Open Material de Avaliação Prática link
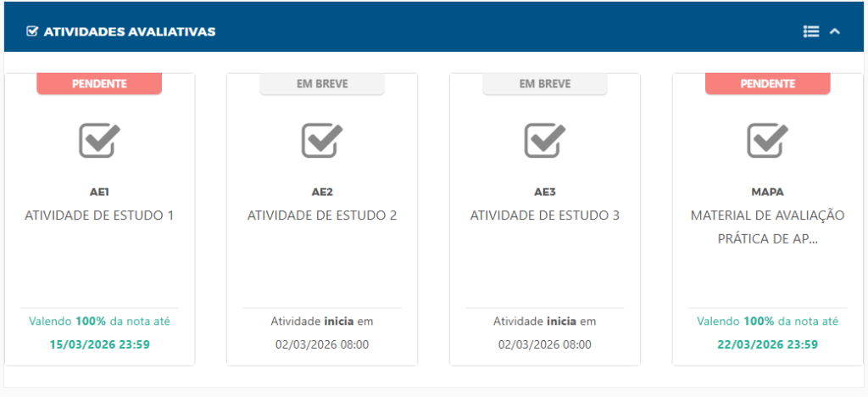Viewport: 868px width, 397px height. click(767, 226)
